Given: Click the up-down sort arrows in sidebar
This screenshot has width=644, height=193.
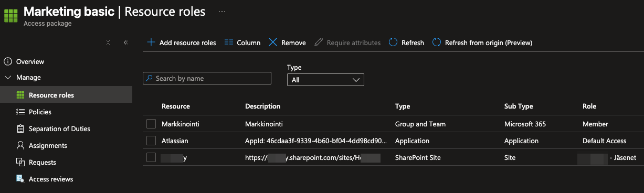Looking at the screenshot, I should [108, 42].
